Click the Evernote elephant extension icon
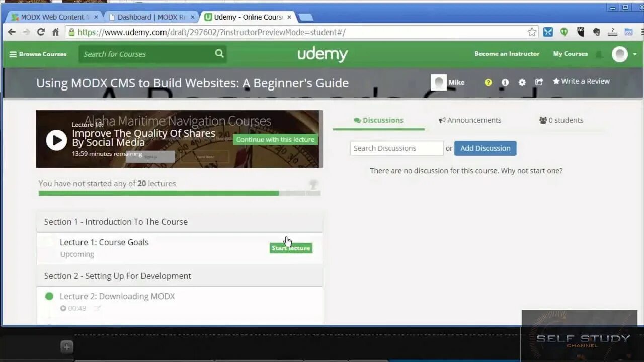 coord(596,32)
